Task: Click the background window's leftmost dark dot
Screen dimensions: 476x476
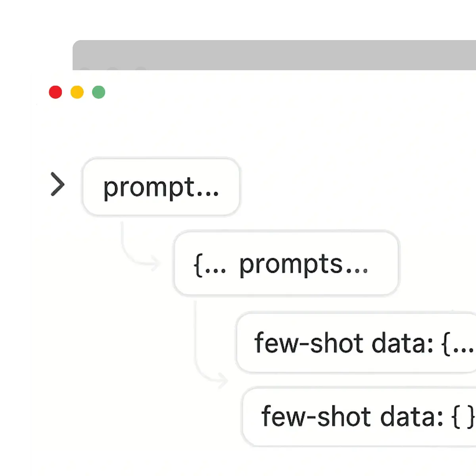Action: click(84, 69)
